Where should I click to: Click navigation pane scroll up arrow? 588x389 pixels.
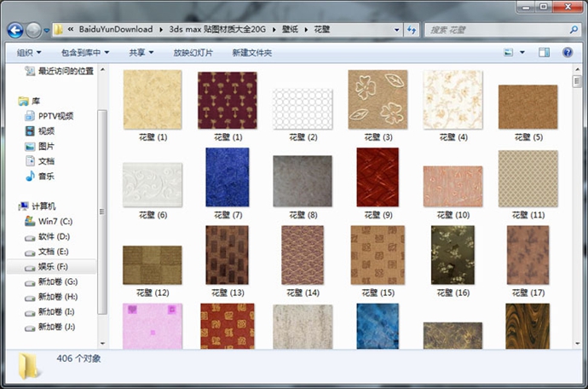102,70
